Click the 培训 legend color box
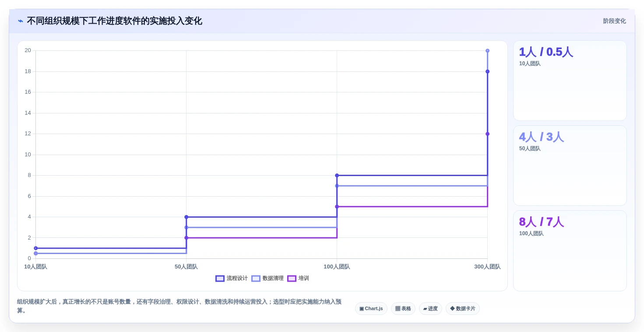The image size is (644, 332). point(292,279)
